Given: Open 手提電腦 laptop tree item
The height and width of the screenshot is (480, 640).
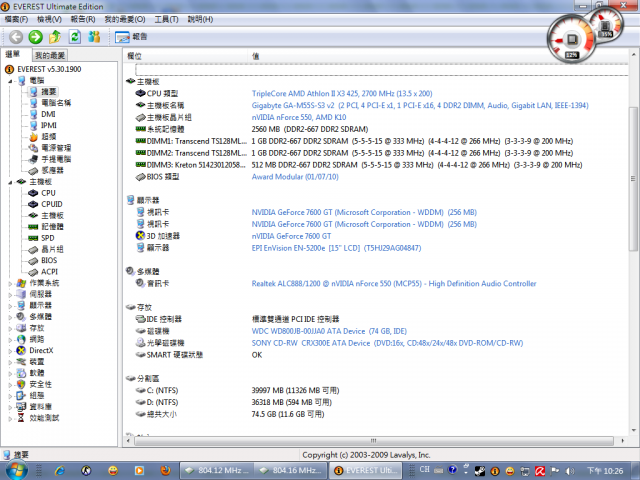Looking at the screenshot, I should pyautogui.click(x=56, y=159).
